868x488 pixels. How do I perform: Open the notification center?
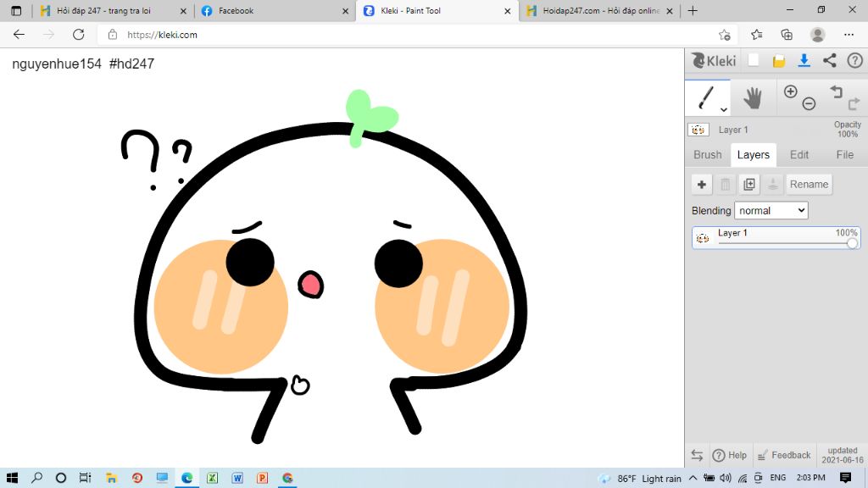pyautogui.click(x=845, y=478)
